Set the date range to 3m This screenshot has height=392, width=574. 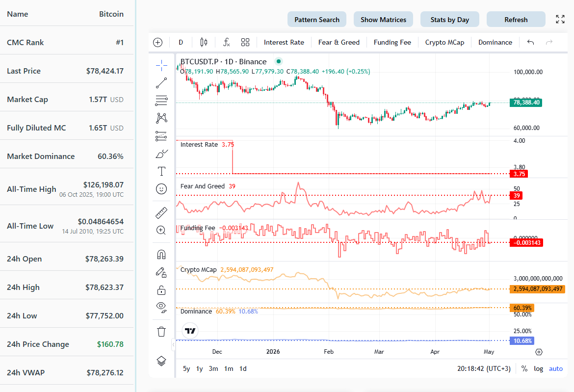pos(213,368)
